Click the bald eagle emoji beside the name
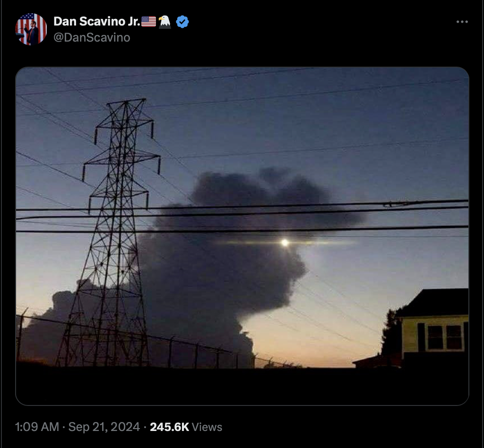This screenshot has width=484, height=448. click(165, 22)
